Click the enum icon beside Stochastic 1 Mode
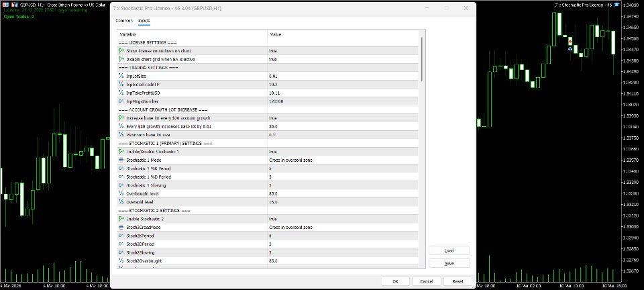The image size is (644, 290). (121, 160)
